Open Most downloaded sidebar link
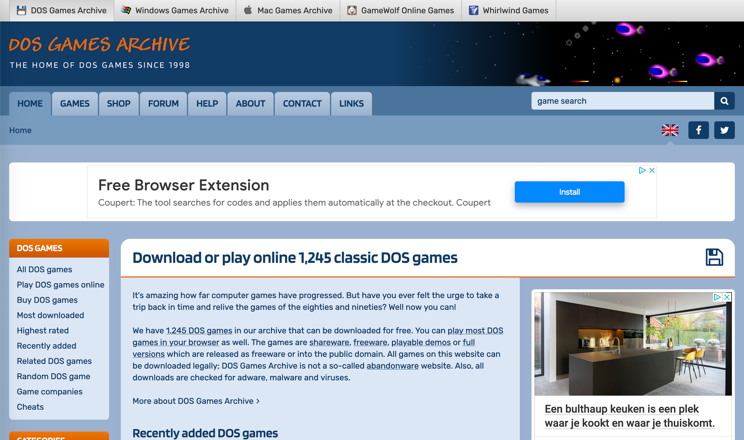 50,315
